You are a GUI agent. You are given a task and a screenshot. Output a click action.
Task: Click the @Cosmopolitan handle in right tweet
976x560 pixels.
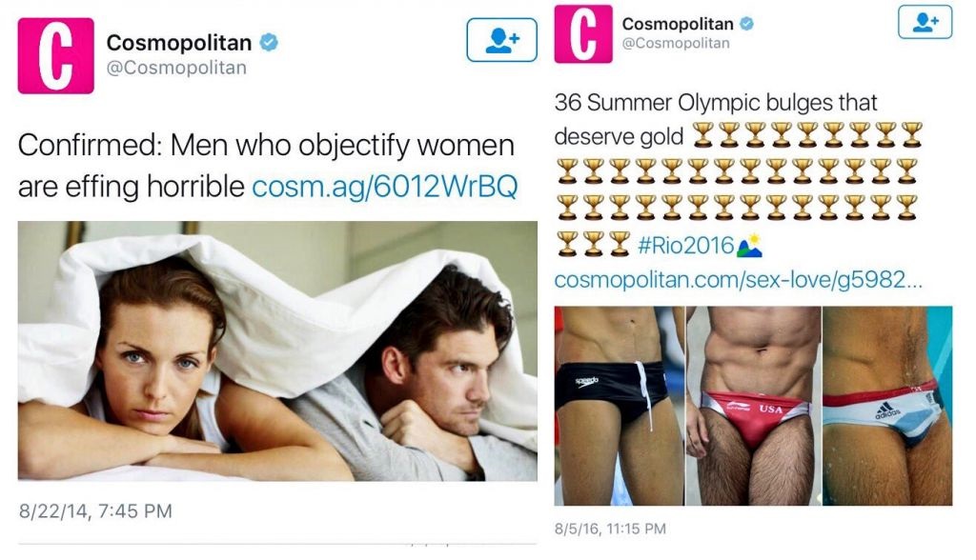pos(676,43)
